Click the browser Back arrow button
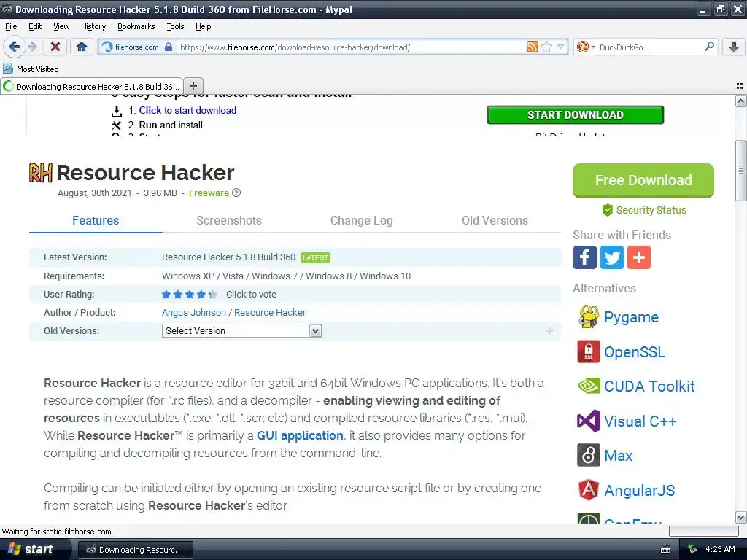This screenshot has width=747, height=560. click(14, 47)
